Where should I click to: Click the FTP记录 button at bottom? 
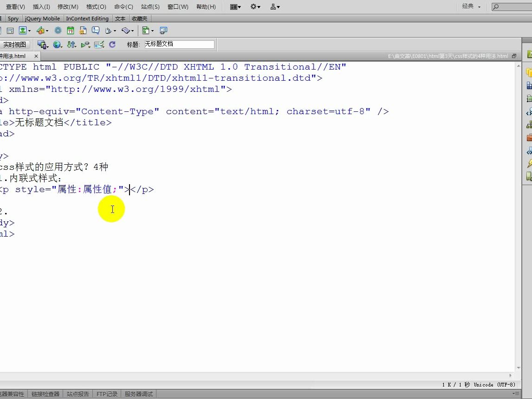107,394
